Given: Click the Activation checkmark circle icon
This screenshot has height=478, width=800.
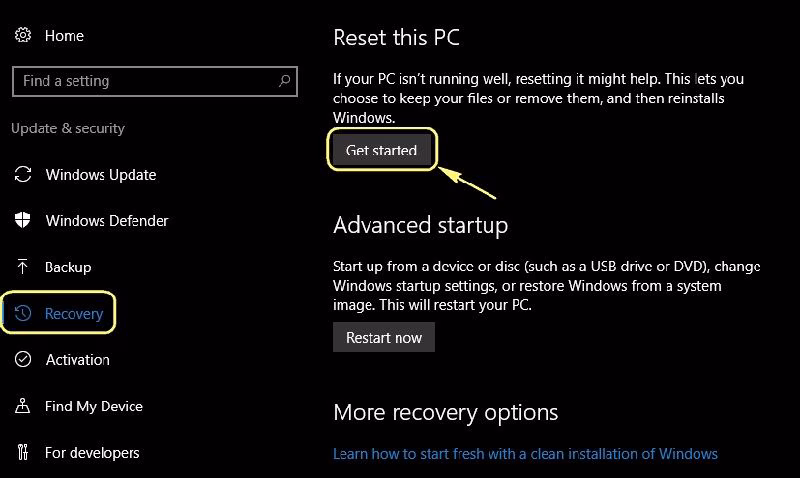Looking at the screenshot, I should click(x=22, y=360).
